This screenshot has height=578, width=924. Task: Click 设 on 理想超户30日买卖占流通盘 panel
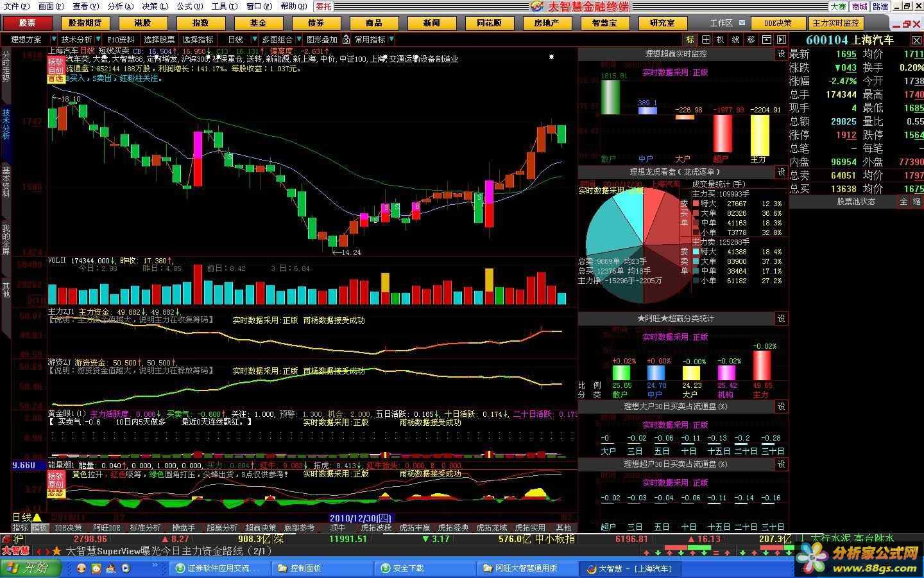pos(781,463)
